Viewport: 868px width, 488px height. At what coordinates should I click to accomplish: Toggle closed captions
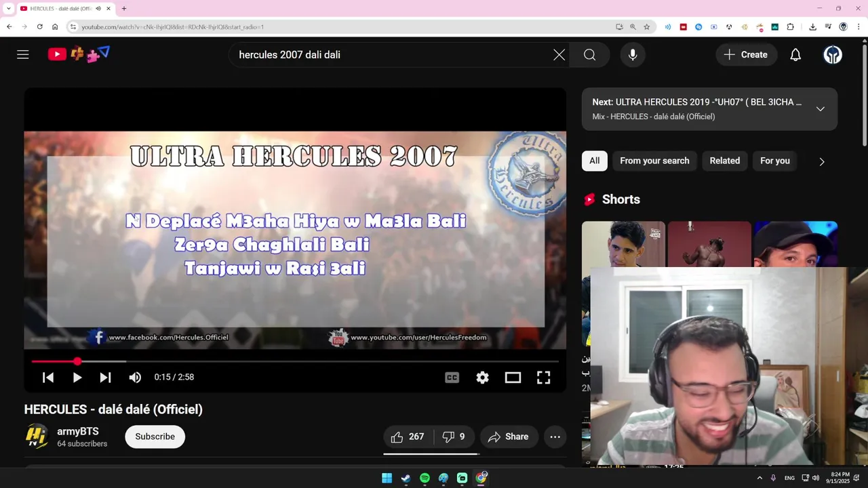pyautogui.click(x=452, y=378)
